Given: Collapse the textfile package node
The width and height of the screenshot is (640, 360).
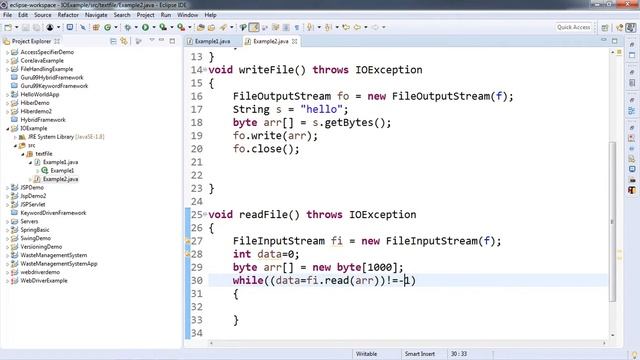Looking at the screenshot, I should tap(23, 154).
